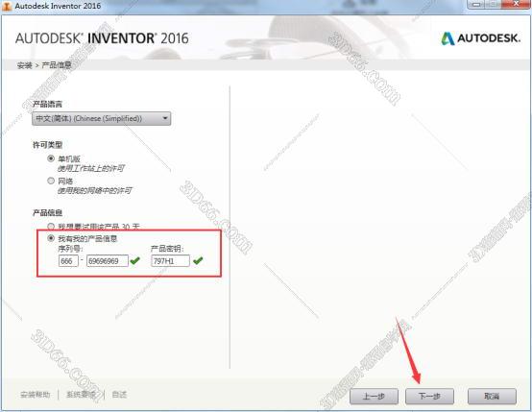Open the 安装帮助 installation help link
Image resolution: width=532 pixels, height=412 pixels.
35,395
